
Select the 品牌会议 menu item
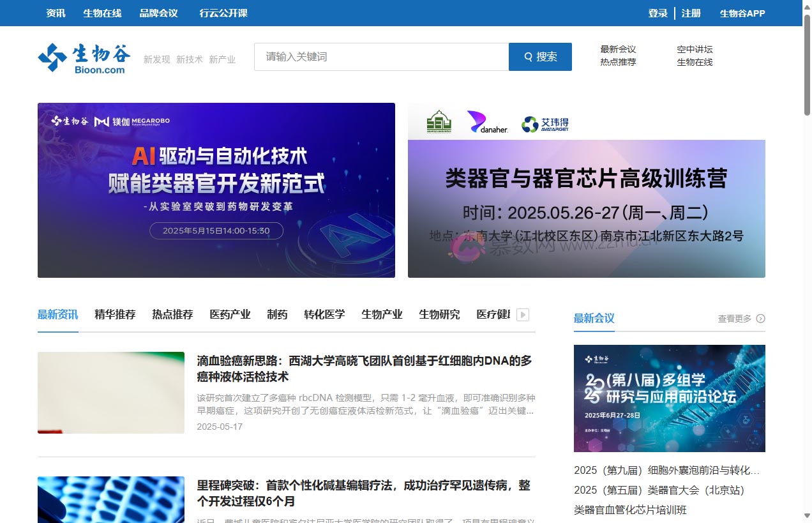(158, 13)
